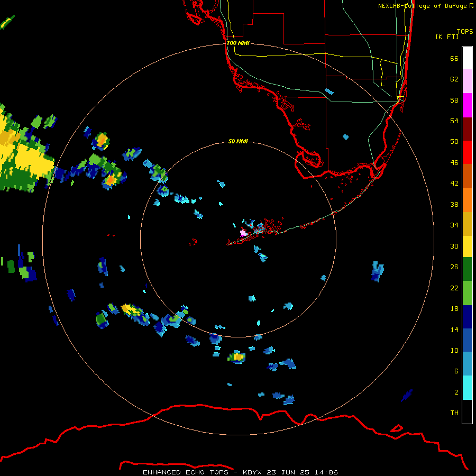
Task: Select the 22 legend value
Action: click(x=454, y=288)
